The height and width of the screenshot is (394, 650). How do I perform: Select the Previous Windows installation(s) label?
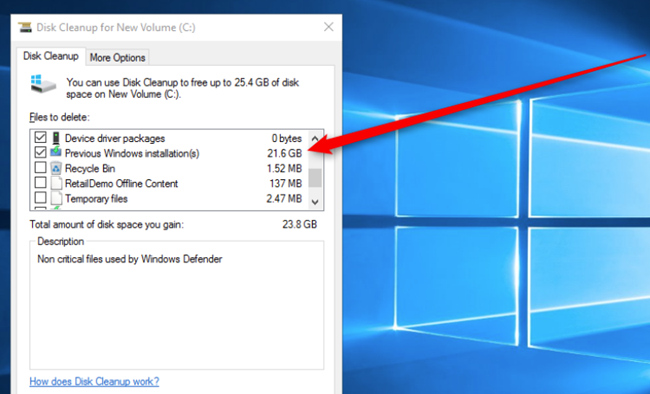point(132,153)
